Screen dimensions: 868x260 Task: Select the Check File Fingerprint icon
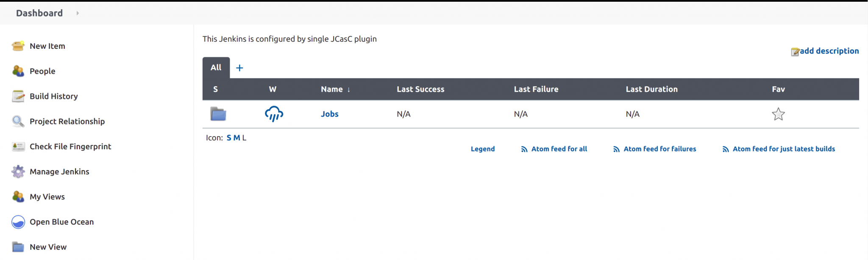[x=17, y=146]
